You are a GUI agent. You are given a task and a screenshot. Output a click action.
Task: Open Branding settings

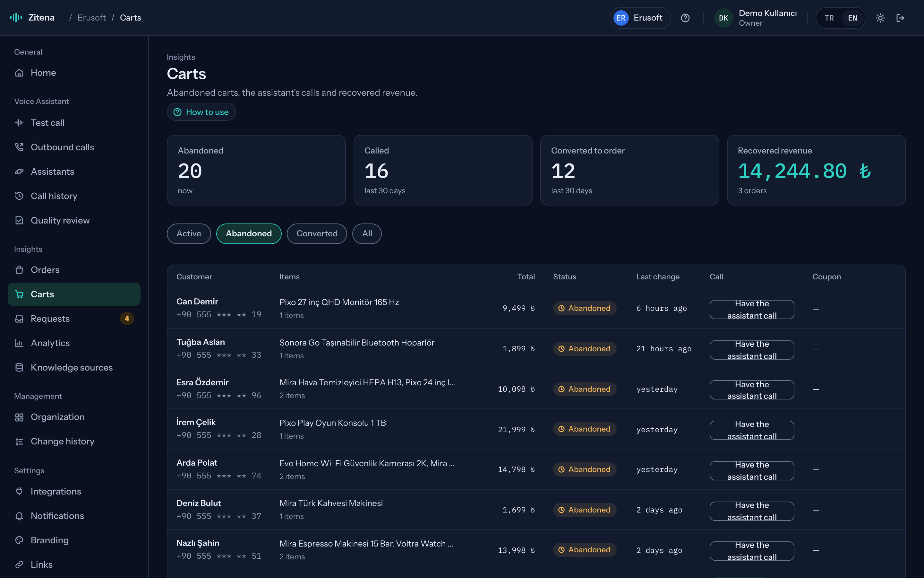(74, 540)
